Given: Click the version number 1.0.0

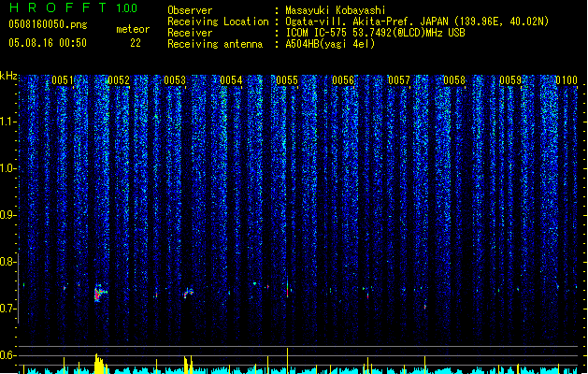Looking at the screenshot, I should pos(126,8).
